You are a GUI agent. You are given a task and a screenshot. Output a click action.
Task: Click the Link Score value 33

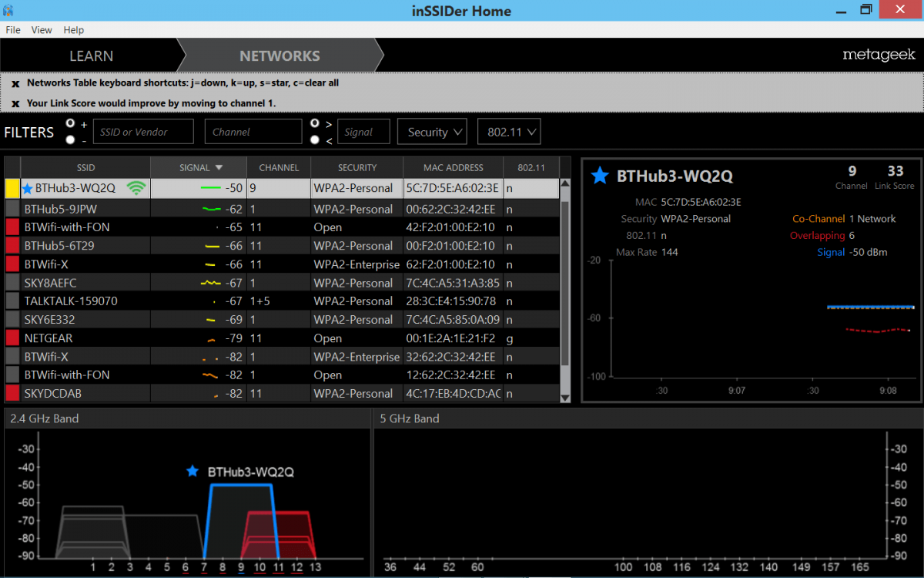point(896,171)
